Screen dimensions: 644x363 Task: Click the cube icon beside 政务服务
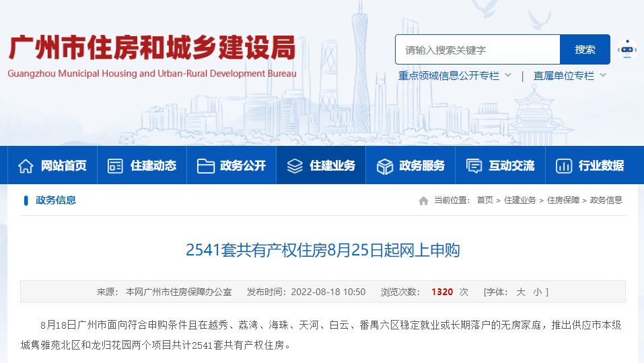385,166
